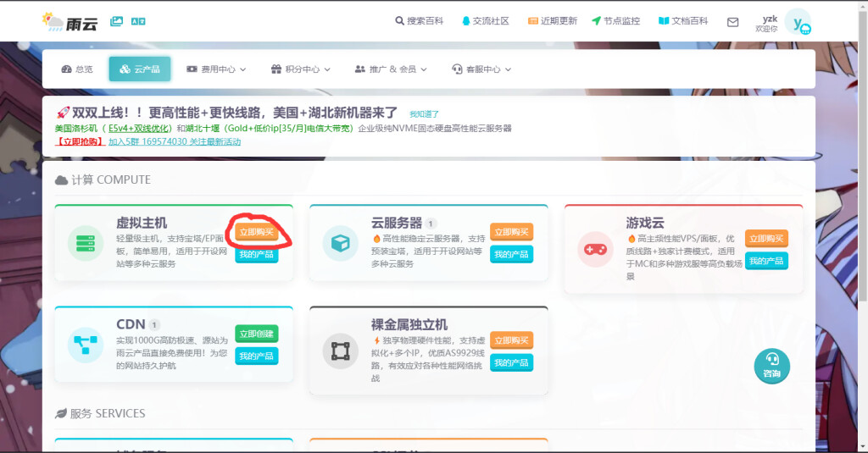Click the rocket icon in announcement
Viewport: 868px width, 453px height.
63,113
